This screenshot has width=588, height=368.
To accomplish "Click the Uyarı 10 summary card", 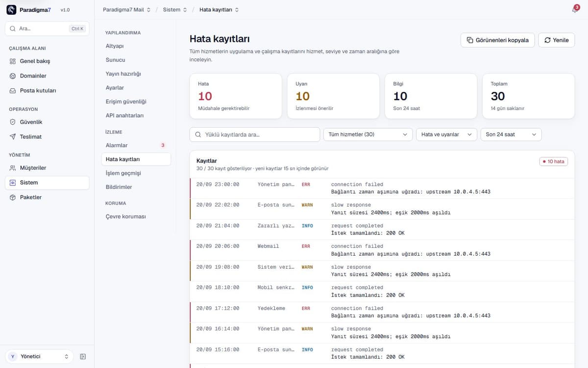I will 333,96.
